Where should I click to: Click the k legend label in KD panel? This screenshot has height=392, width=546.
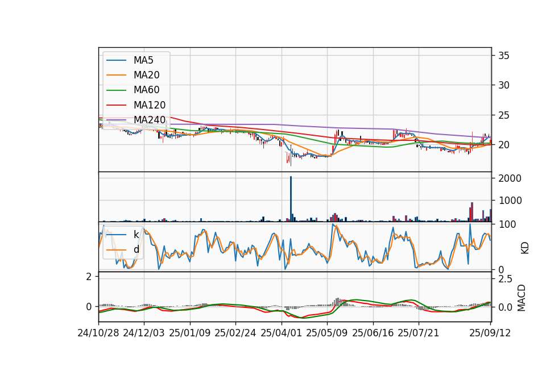[136, 235]
